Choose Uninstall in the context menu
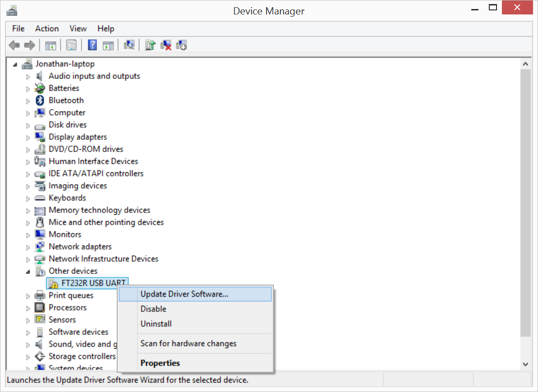538x392 pixels. point(195,324)
